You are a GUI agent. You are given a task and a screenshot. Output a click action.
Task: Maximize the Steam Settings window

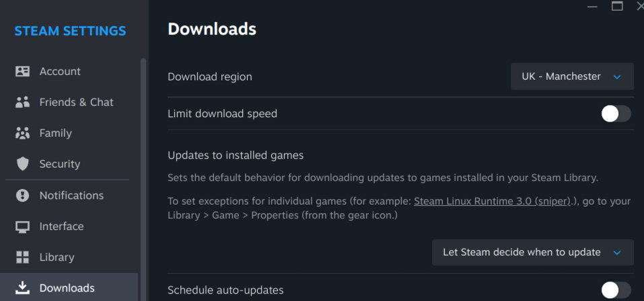tap(617, 6)
